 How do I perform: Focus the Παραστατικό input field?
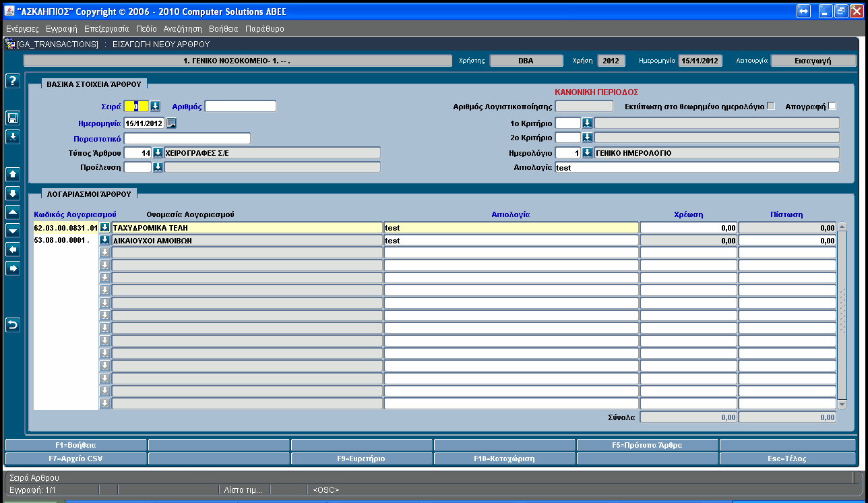pyautogui.click(x=187, y=138)
